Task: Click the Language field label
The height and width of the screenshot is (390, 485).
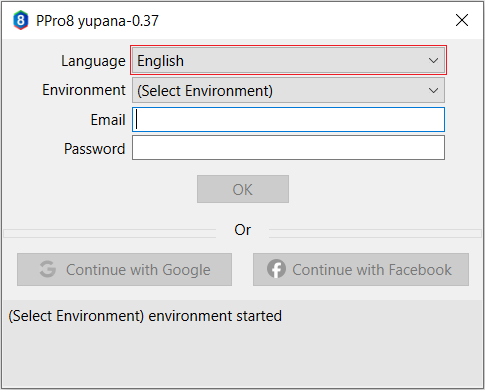Action: [93, 61]
